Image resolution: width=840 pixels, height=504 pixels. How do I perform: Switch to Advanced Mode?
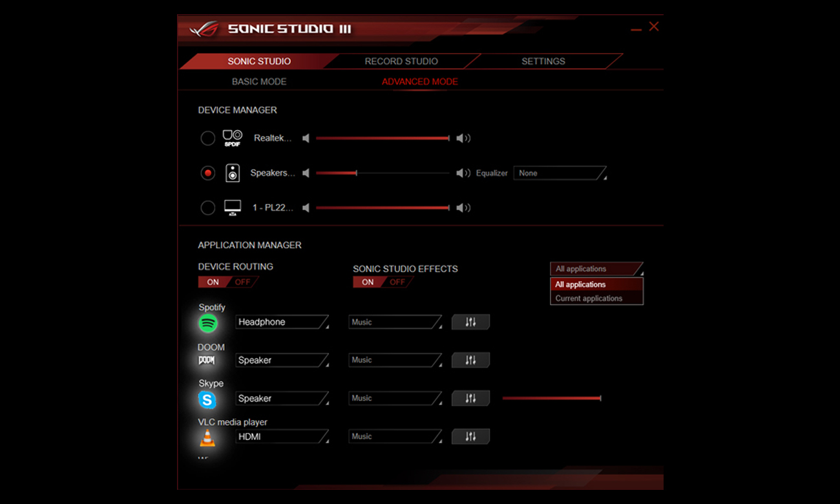pyautogui.click(x=420, y=81)
